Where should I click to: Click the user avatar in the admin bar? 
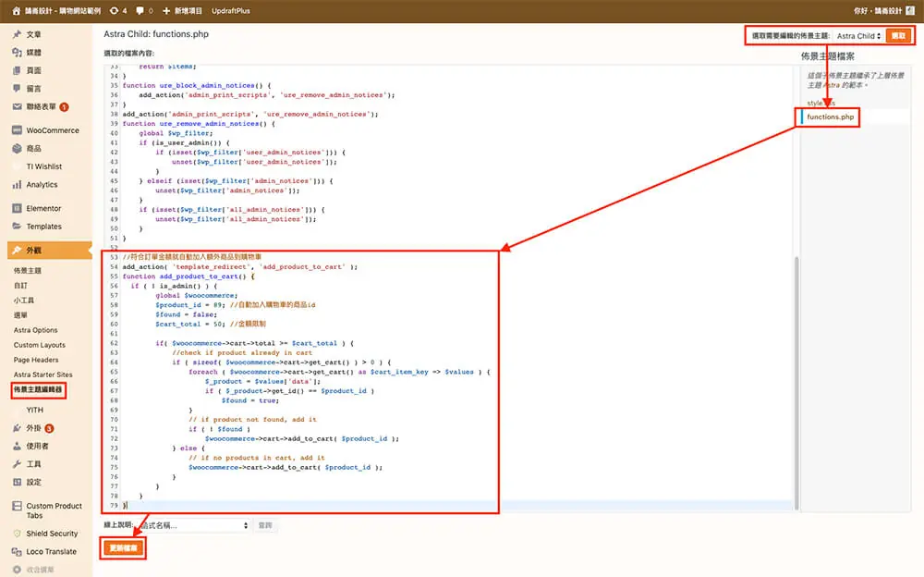[x=910, y=10]
